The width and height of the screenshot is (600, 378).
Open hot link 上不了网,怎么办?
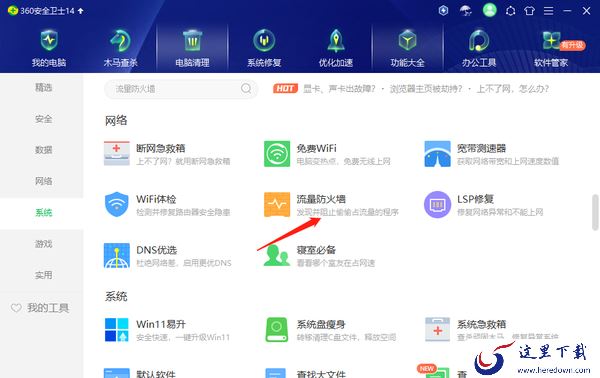512,89
